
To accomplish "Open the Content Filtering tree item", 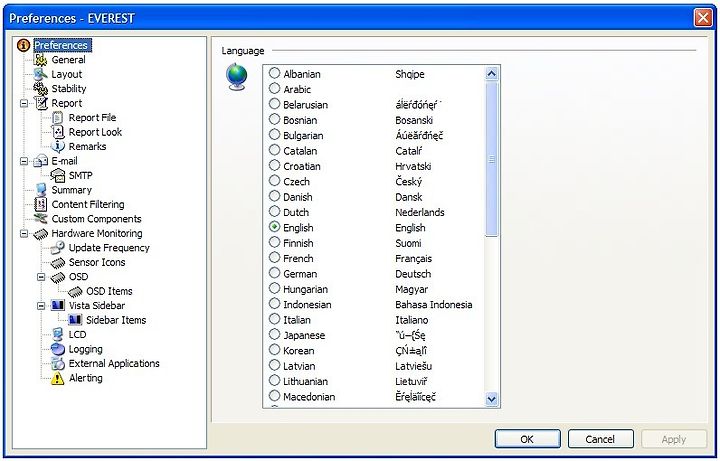I will click(88, 204).
